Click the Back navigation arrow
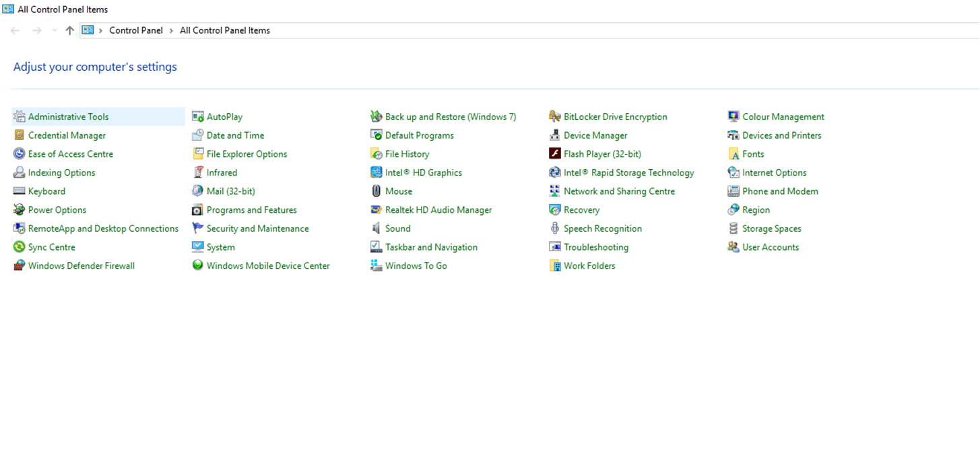980x454 pixels. (x=15, y=30)
